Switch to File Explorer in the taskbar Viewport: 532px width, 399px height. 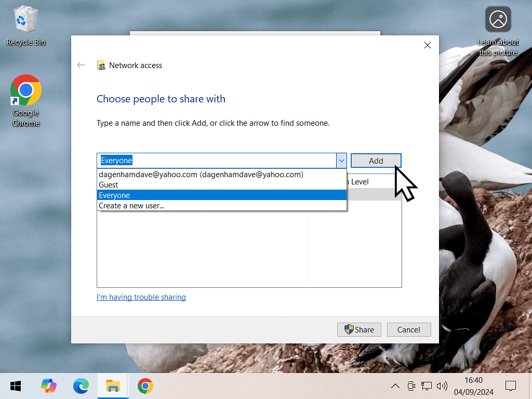(x=113, y=386)
